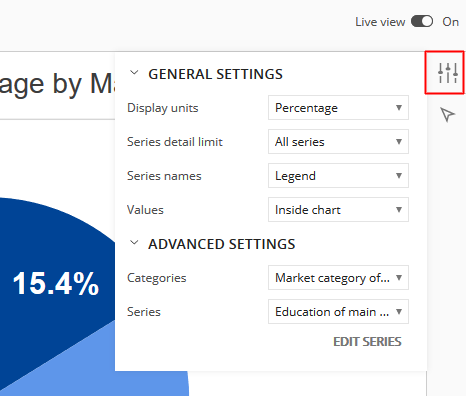Click the EDIT SERIES button
Image resolution: width=466 pixels, height=396 pixels.
[367, 342]
